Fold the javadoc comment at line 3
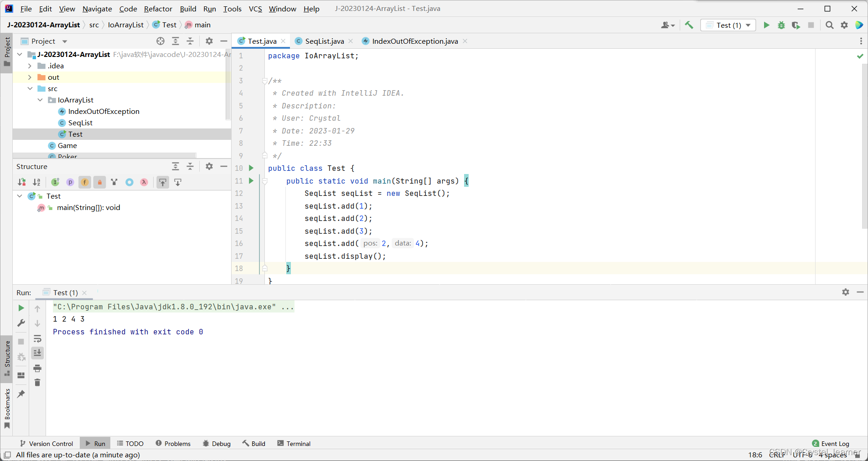 264,81
